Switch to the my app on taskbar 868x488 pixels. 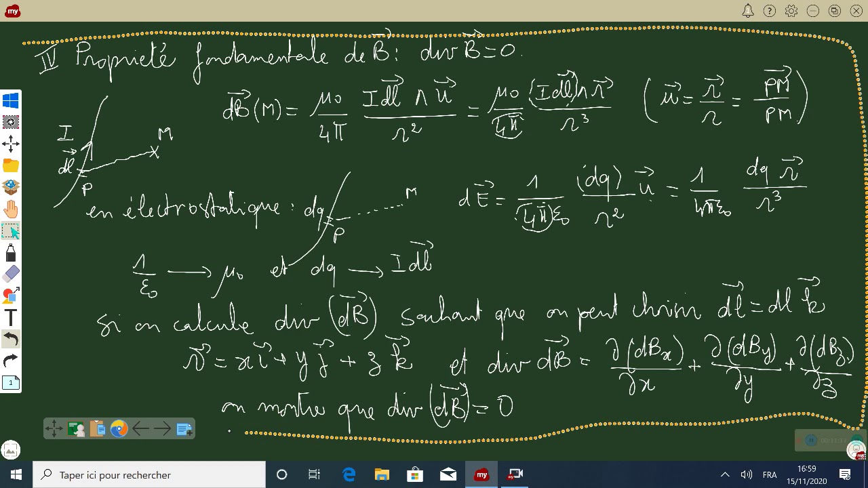point(481,474)
